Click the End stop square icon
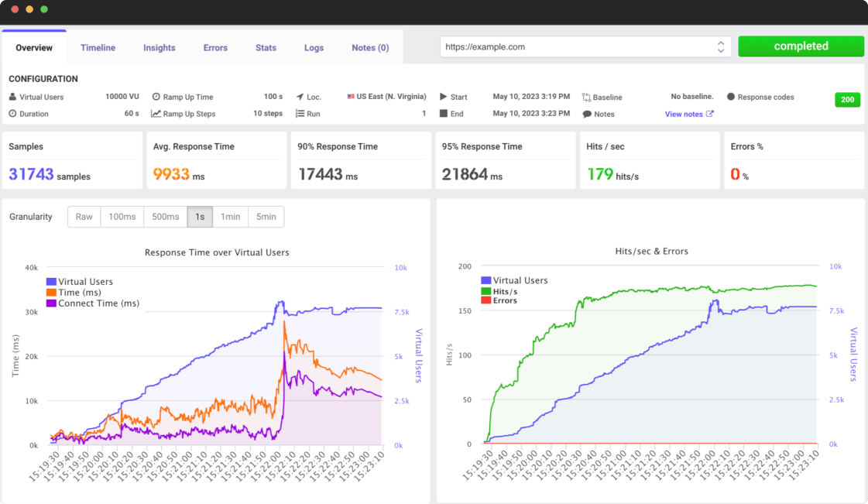The width and height of the screenshot is (868, 504). pos(444,113)
